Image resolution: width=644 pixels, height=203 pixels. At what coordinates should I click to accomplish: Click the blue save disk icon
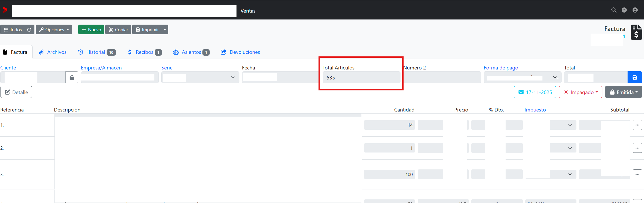(x=634, y=77)
